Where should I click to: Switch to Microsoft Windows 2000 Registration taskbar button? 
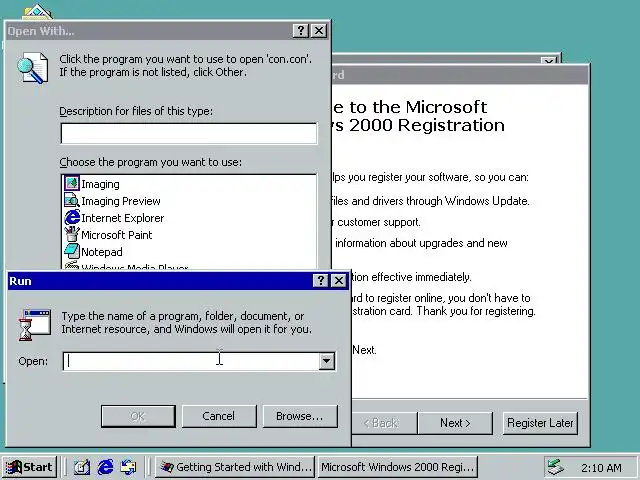(x=398, y=467)
